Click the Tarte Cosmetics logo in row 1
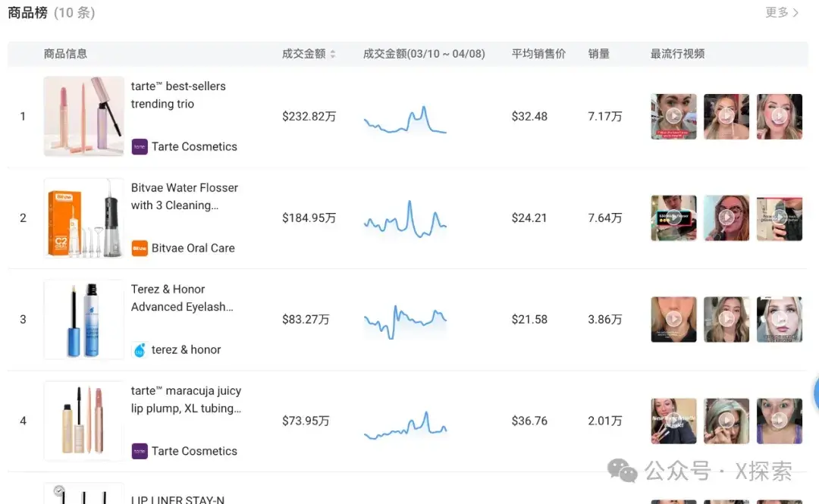819x504 pixels. point(140,147)
